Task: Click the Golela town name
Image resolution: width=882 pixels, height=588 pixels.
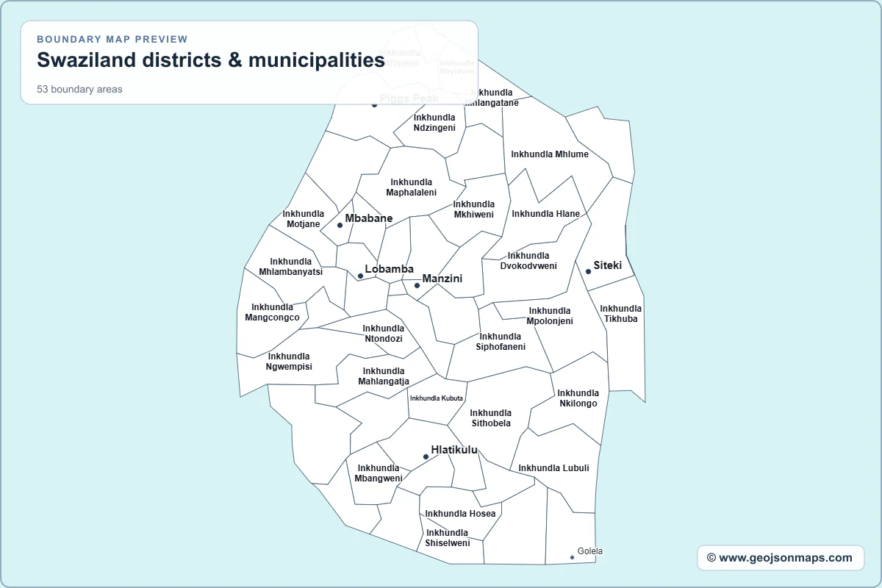Action: click(590, 551)
